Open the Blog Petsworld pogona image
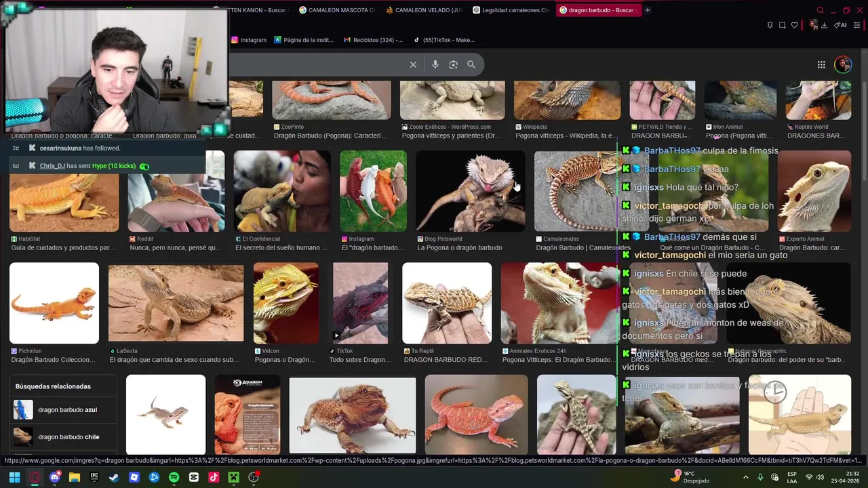 pos(470,191)
